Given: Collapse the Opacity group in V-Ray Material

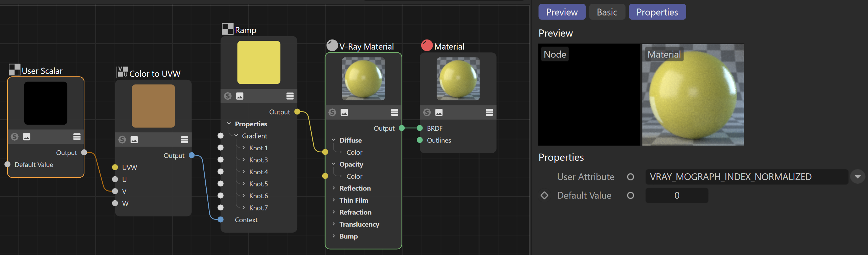Looking at the screenshot, I should [334, 164].
